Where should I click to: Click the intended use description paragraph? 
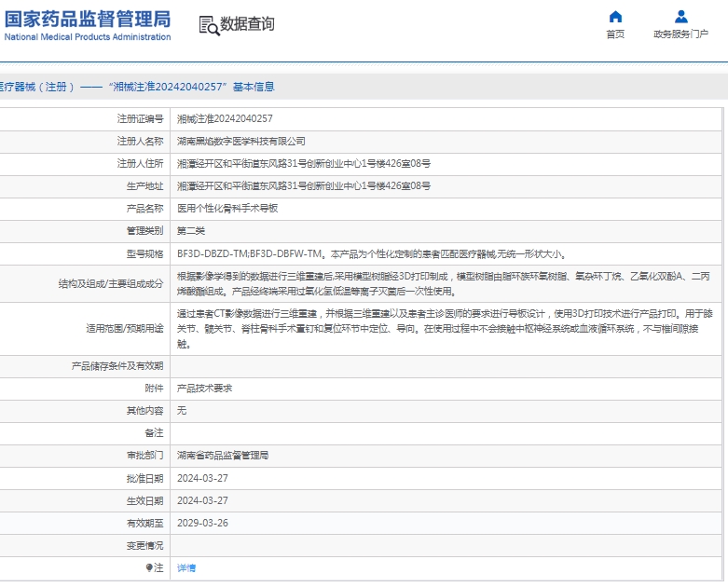[x=445, y=329]
